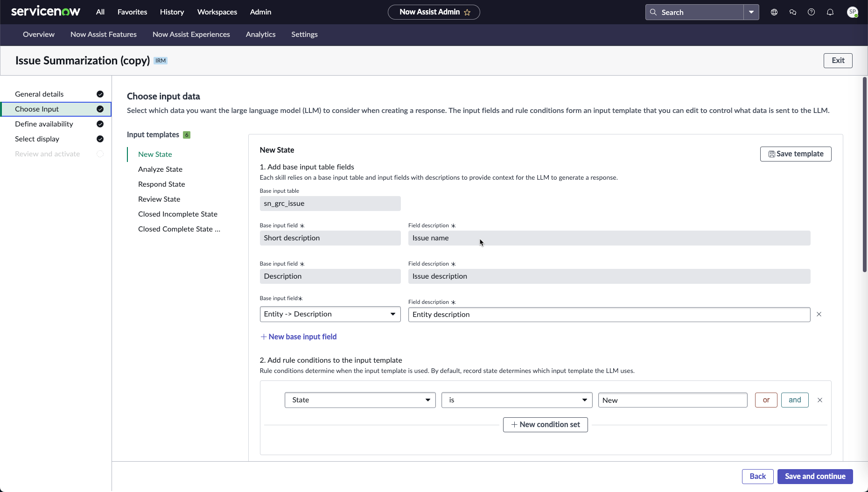Image resolution: width=868 pixels, height=492 pixels.
Task: Add an 'and' condition
Action: click(x=795, y=400)
